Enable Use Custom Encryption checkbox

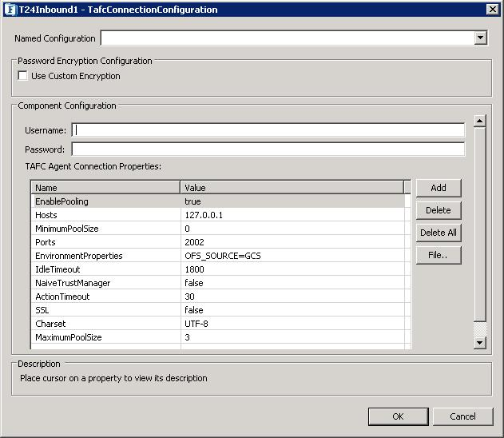point(22,76)
